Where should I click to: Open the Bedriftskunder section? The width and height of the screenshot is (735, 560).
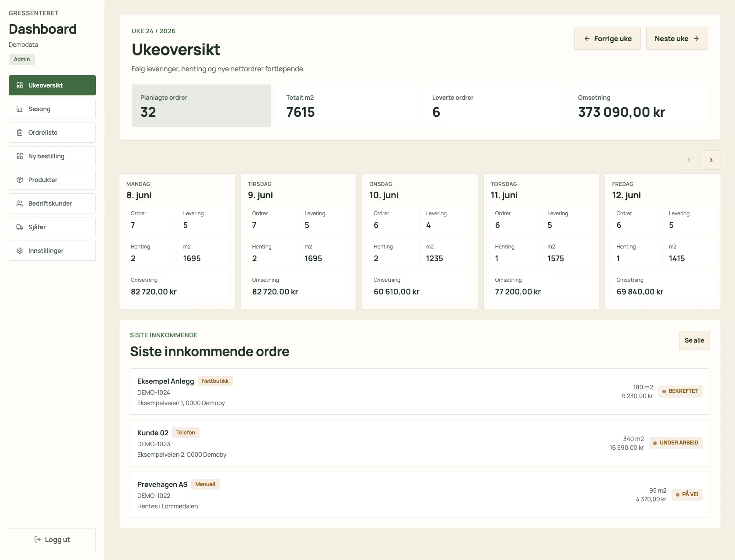[x=52, y=203]
